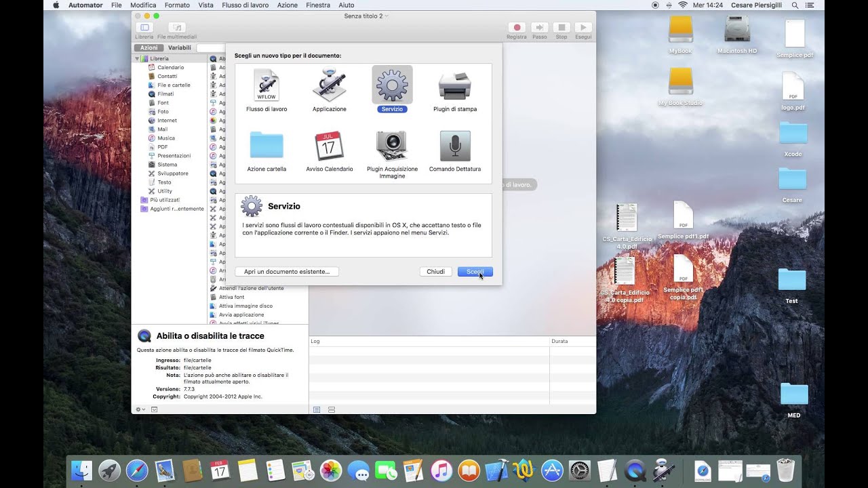The height and width of the screenshot is (488, 868).
Task: Show the variables view icon below log
Action: click(332, 409)
